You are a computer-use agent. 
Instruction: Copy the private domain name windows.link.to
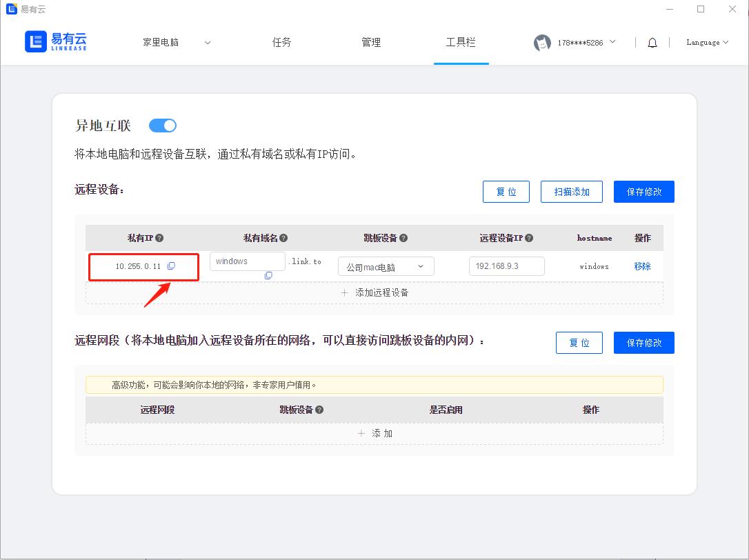(x=268, y=275)
